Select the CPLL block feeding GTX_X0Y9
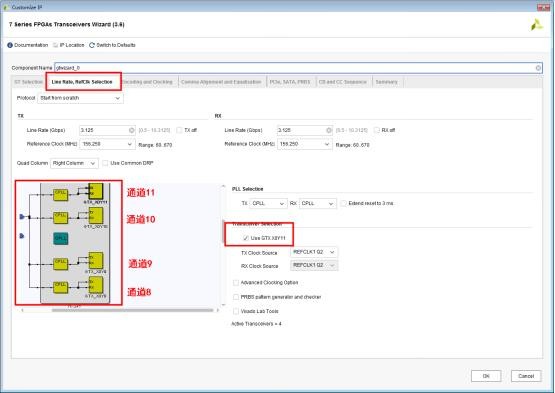 pyautogui.click(x=61, y=264)
